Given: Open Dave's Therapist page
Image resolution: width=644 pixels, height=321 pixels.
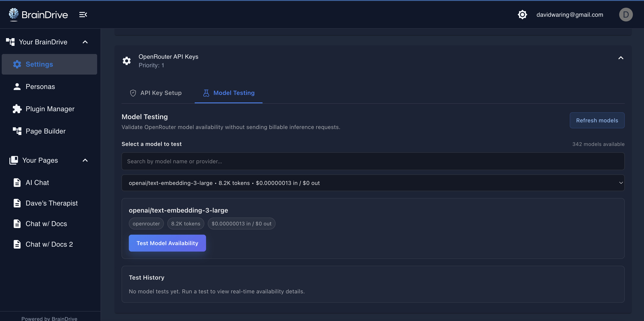Looking at the screenshot, I should click(x=52, y=203).
